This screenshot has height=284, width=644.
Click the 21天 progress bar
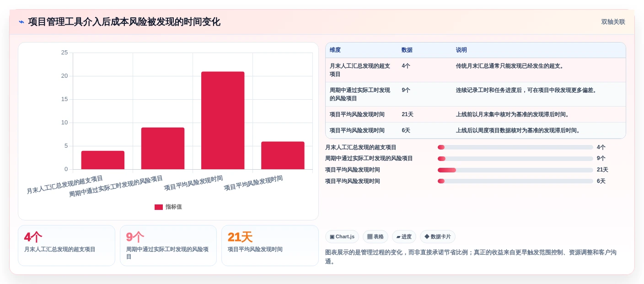tap(515, 170)
